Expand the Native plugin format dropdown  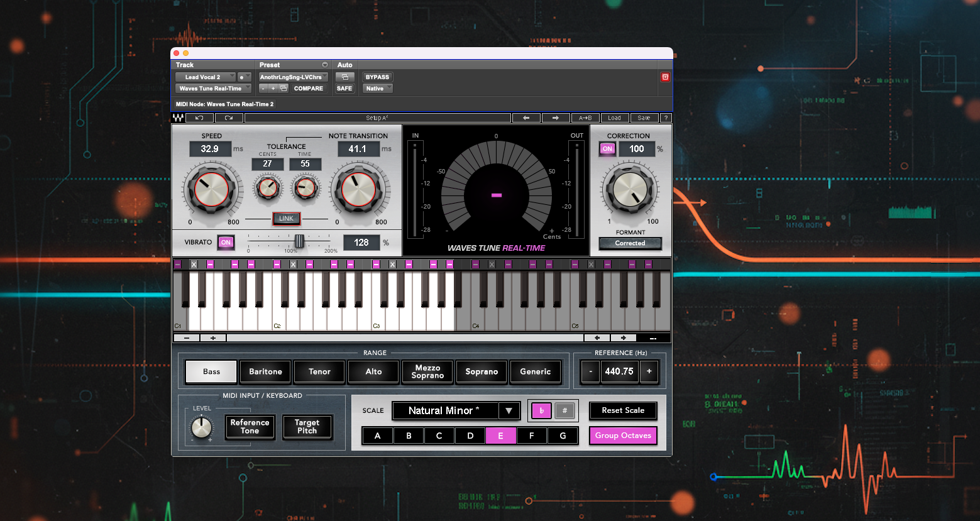[378, 89]
